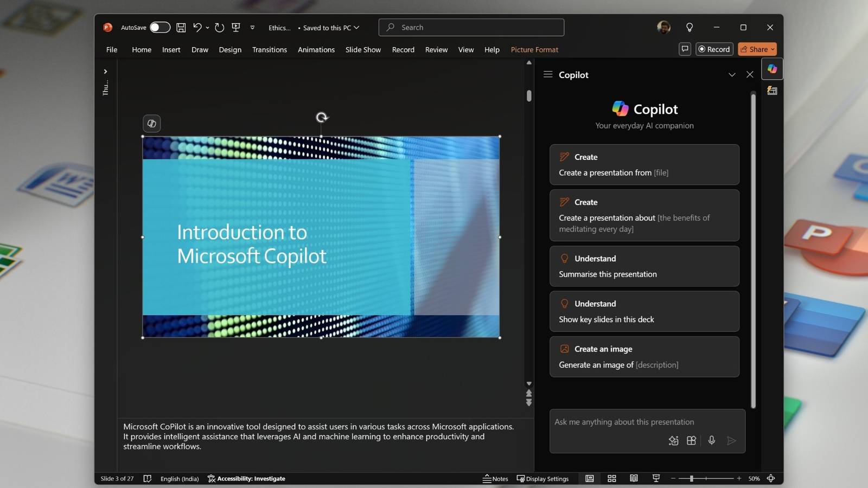Select the Summarise this presentation suggestion
The height and width of the screenshot is (488, 868).
[x=644, y=266]
